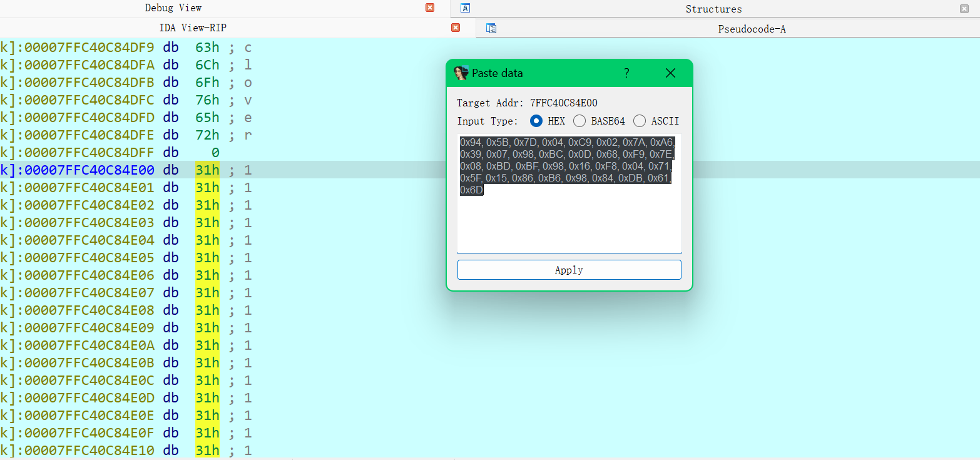Select the HEX input type

tap(536, 121)
